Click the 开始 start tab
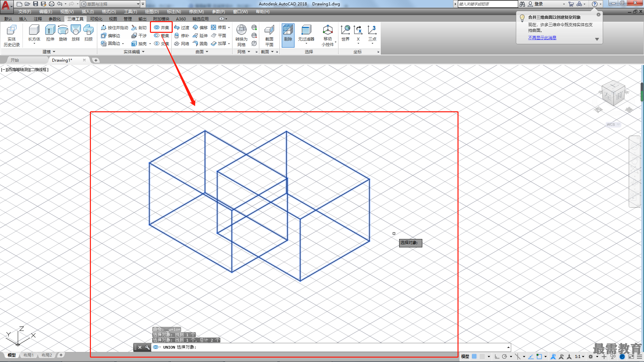This screenshot has height=362, width=644. point(15,60)
